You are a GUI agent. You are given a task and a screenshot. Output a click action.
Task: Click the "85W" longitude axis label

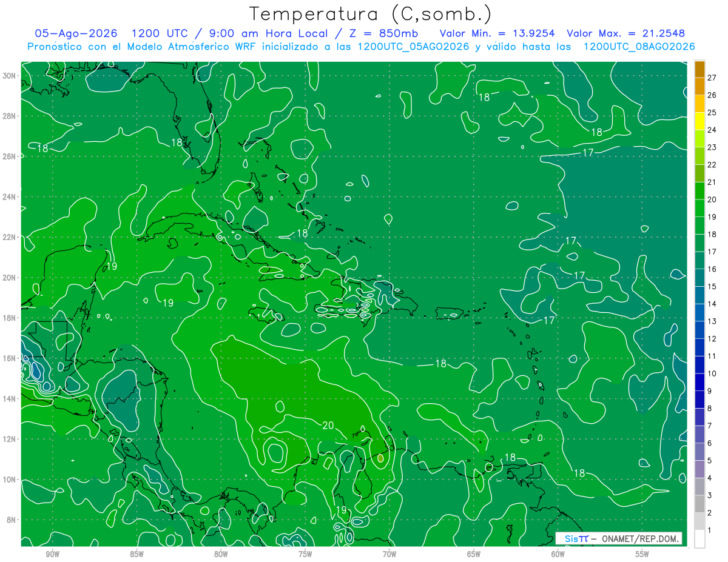tap(136, 554)
